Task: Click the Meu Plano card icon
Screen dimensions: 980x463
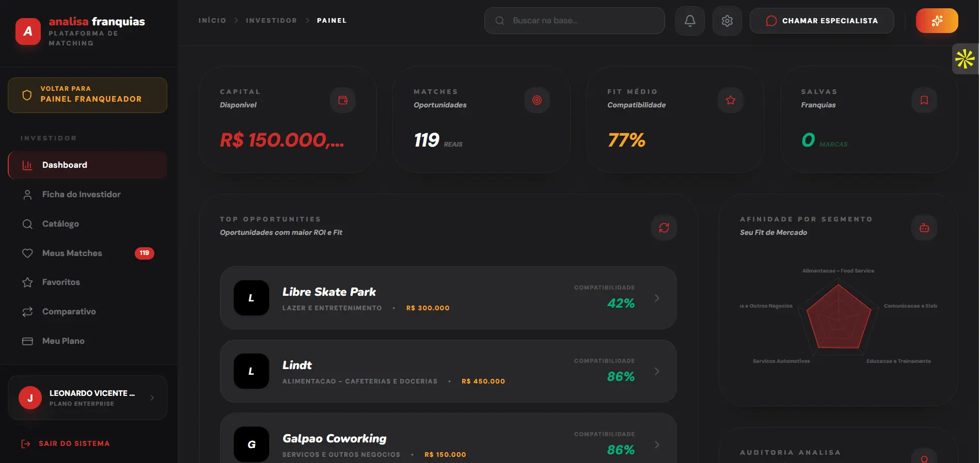Action: [27, 341]
